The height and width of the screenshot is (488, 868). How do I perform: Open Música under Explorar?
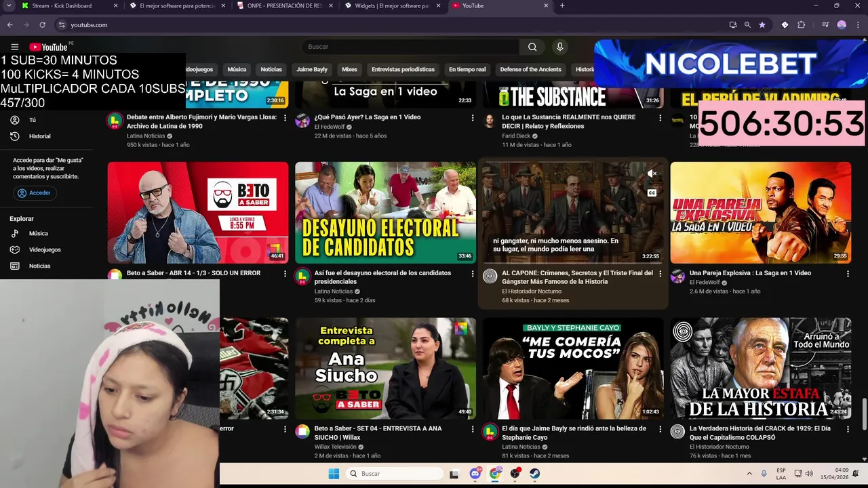click(38, 233)
